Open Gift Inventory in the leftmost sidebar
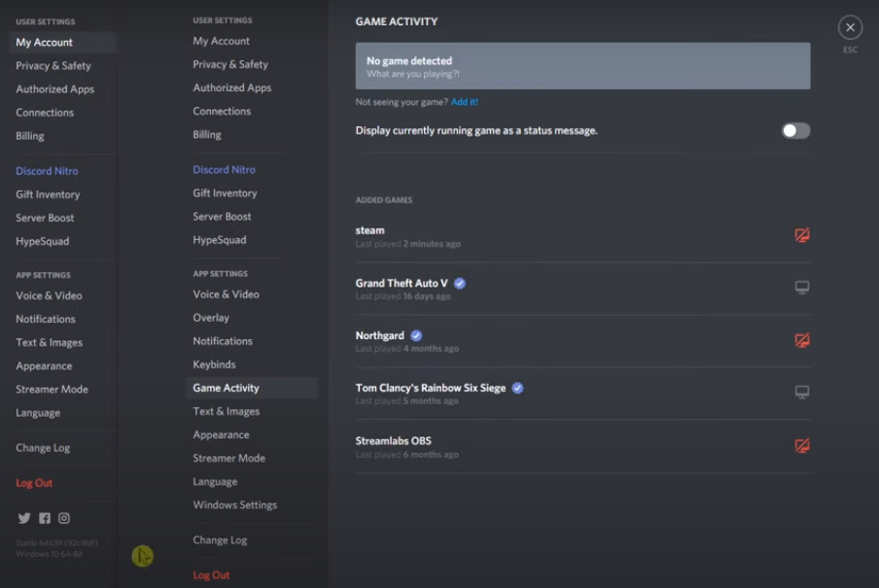Screen dimensions: 879x588 click(48, 194)
